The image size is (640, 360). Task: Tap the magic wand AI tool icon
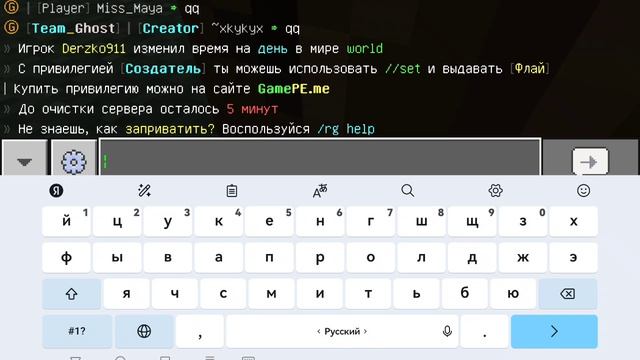pyautogui.click(x=144, y=191)
